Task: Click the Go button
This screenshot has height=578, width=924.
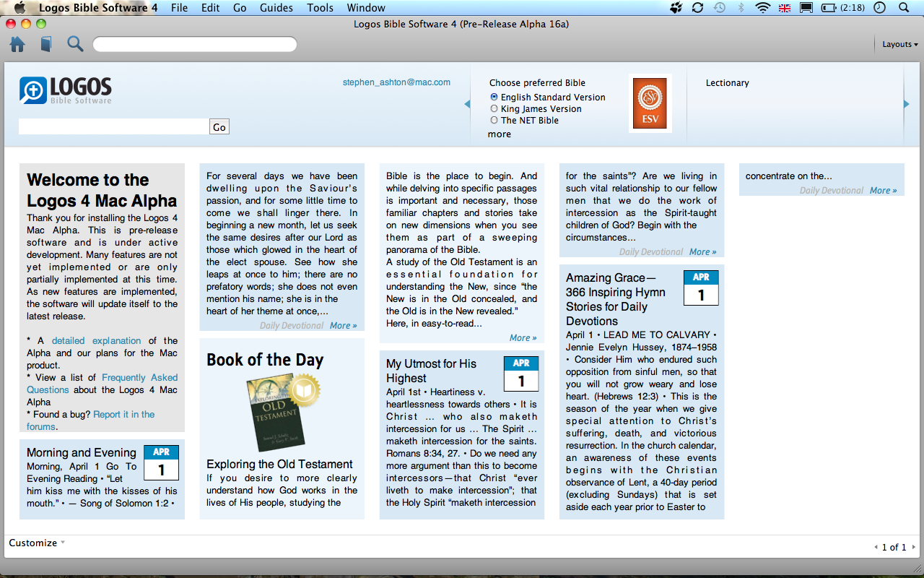Action: pyautogui.click(x=219, y=127)
